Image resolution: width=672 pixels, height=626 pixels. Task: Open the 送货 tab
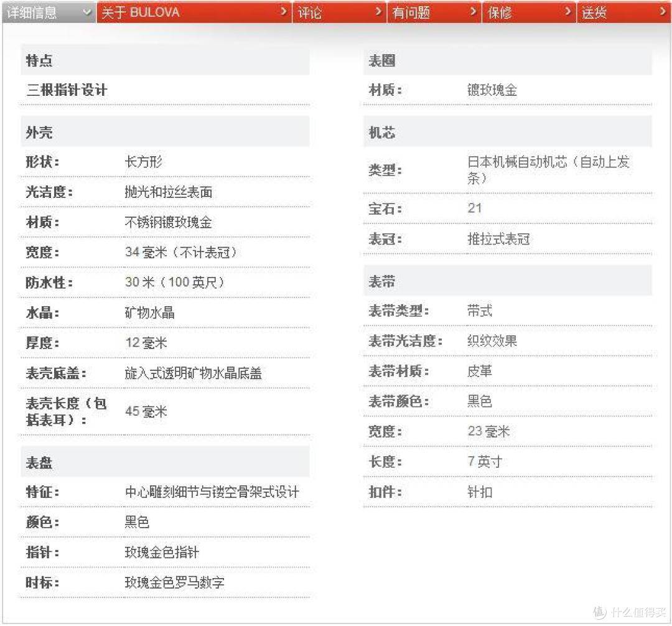623,12
